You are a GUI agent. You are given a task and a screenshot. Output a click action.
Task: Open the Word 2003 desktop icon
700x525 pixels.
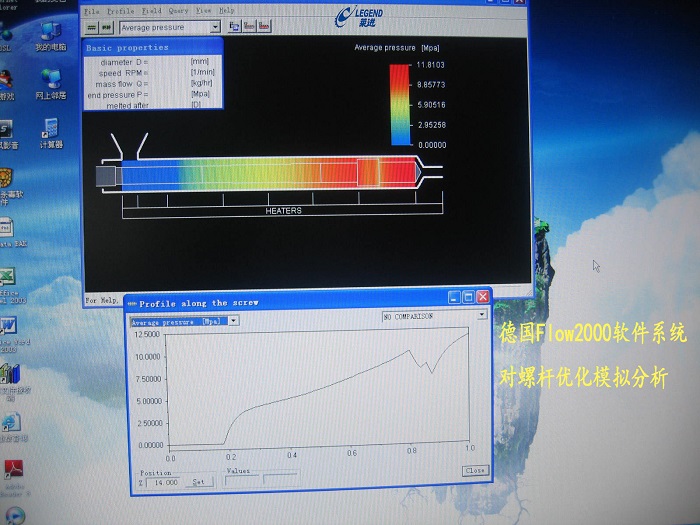pyautogui.click(x=10, y=335)
